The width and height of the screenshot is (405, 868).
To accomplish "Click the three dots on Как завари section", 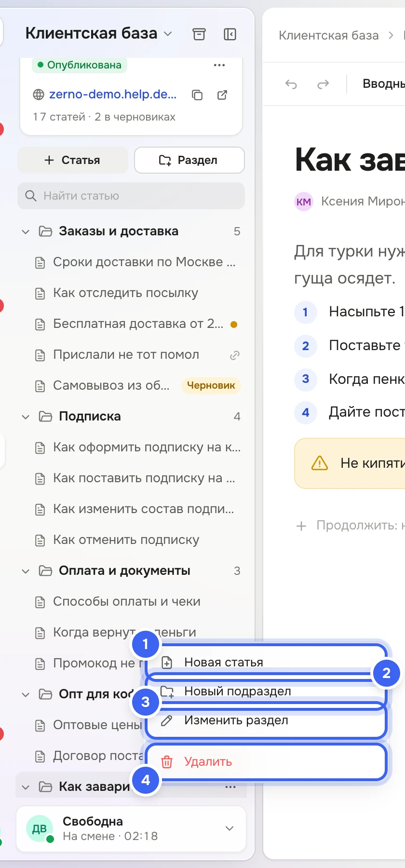I will pos(230,787).
